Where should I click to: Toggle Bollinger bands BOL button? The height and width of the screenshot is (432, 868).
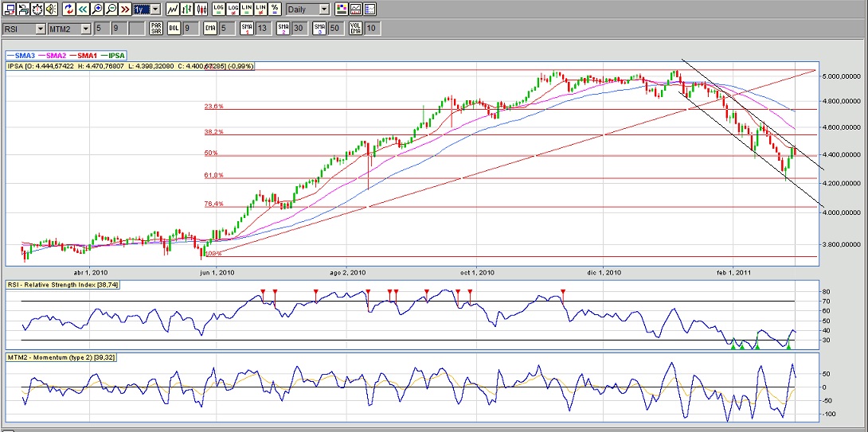coord(173,29)
